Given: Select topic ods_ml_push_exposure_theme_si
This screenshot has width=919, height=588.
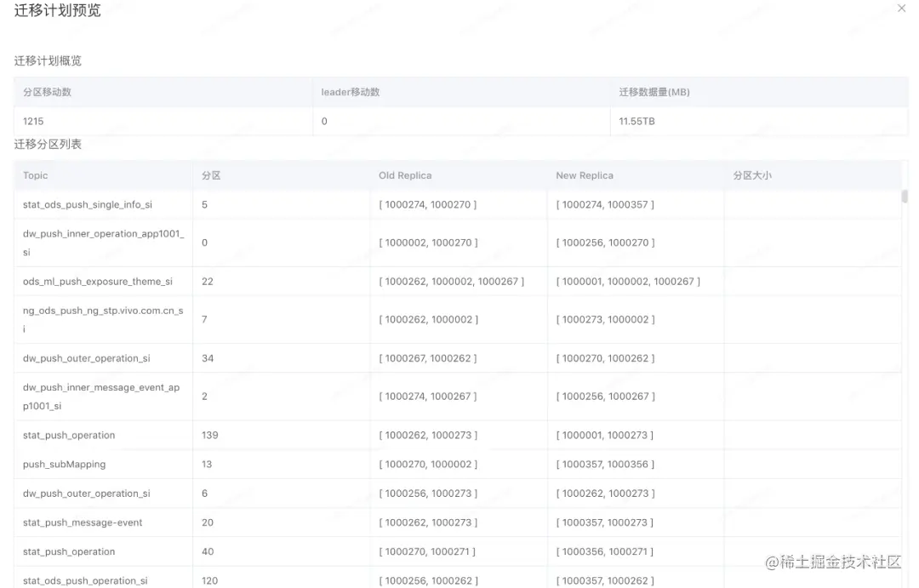Looking at the screenshot, I should [x=98, y=282].
